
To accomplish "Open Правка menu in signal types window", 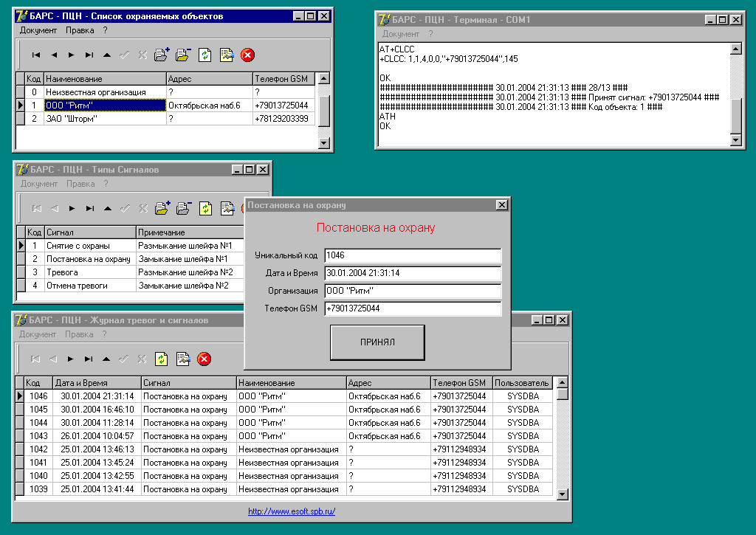I will coord(80,184).
